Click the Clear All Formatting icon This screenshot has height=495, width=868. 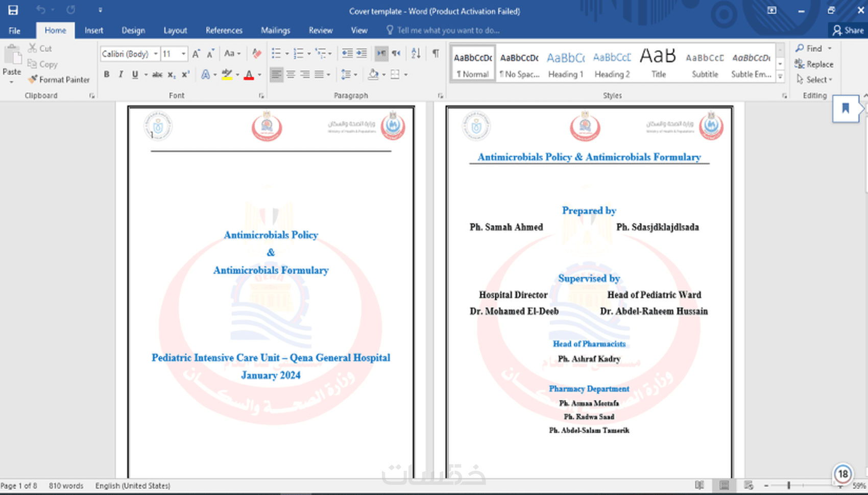click(x=257, y=54)
